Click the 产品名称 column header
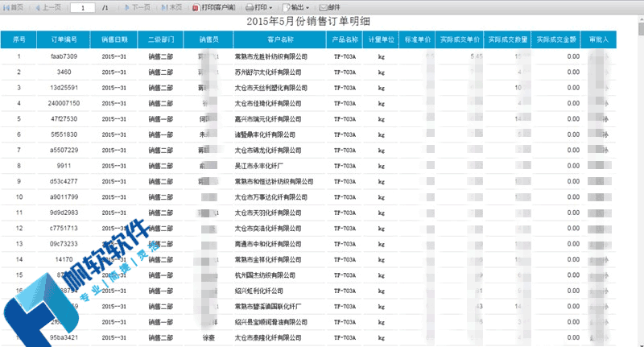644x347 pixels. click(x=345, y=39)
